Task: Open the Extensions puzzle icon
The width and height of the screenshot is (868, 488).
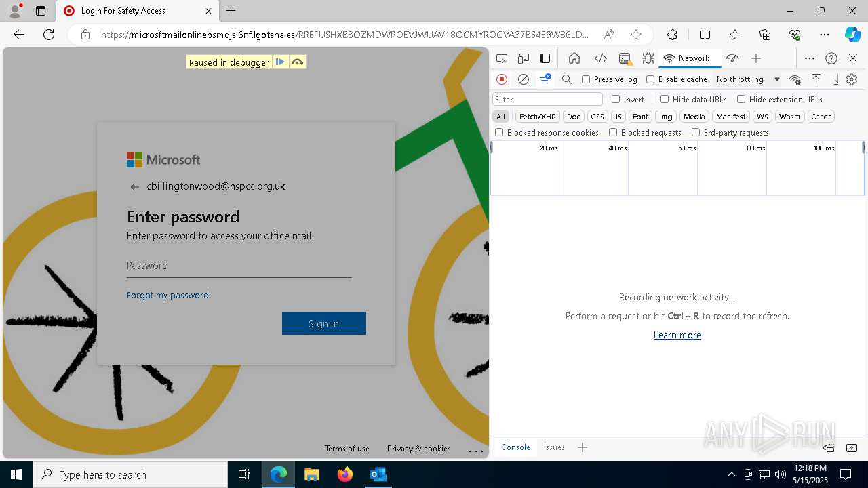Action: click(x=672, y=35)
